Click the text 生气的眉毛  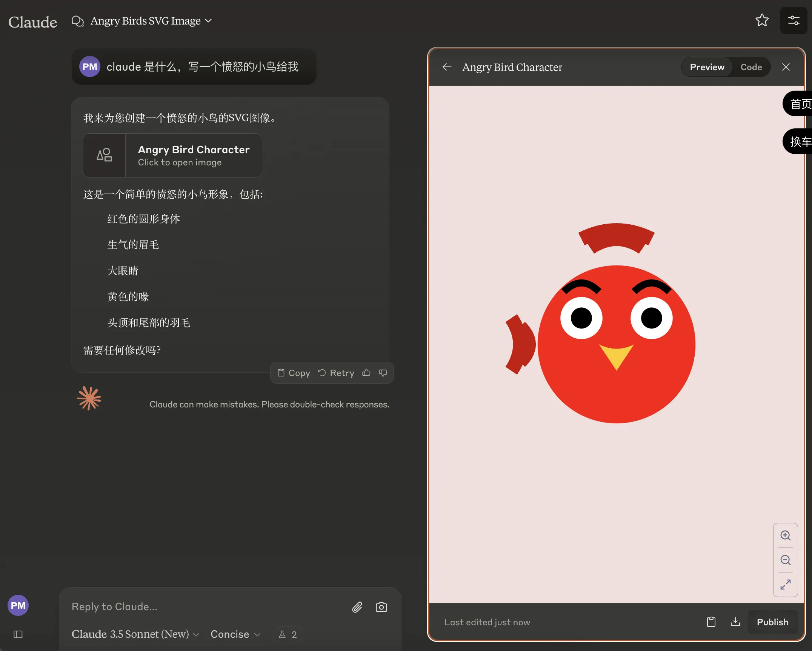pyautogui.click(x=133, y=245)
